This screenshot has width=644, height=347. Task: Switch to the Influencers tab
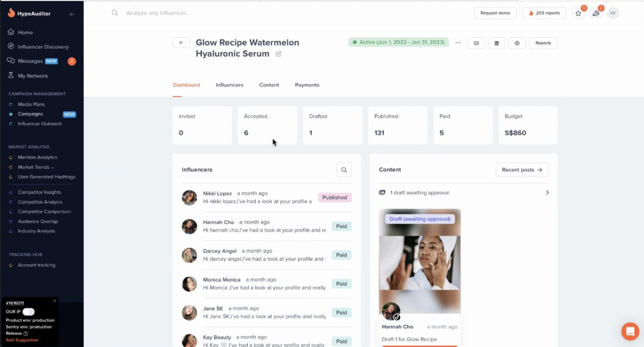coord(230,85)
